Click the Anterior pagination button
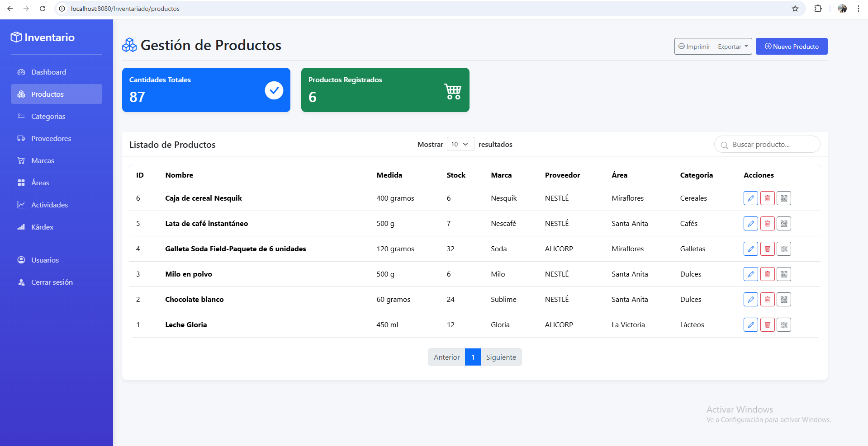The width and height of the screenshot is (868, 446). pyautogui.click(x=446, y=357)
